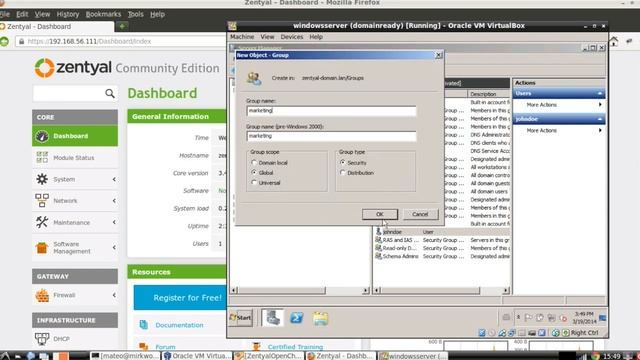Open Firefox Bookmarks menu
640x360 pixels.
click(103, 14)
